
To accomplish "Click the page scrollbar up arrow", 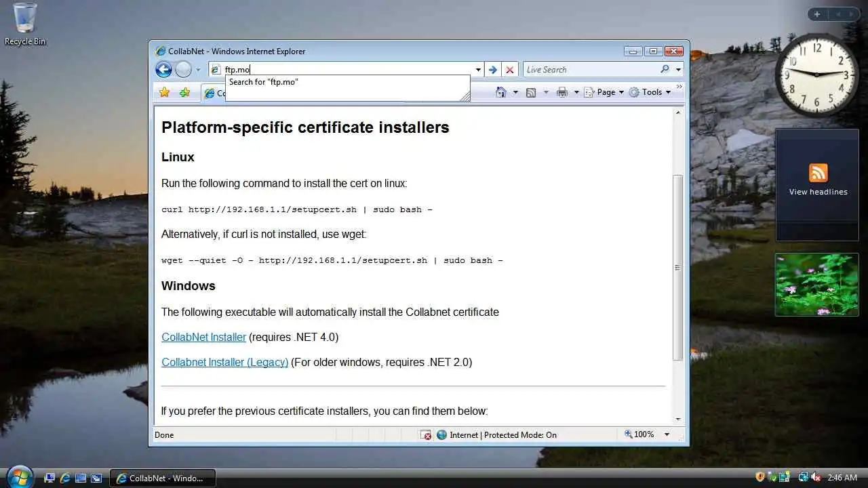I will (x=678, y=113).
